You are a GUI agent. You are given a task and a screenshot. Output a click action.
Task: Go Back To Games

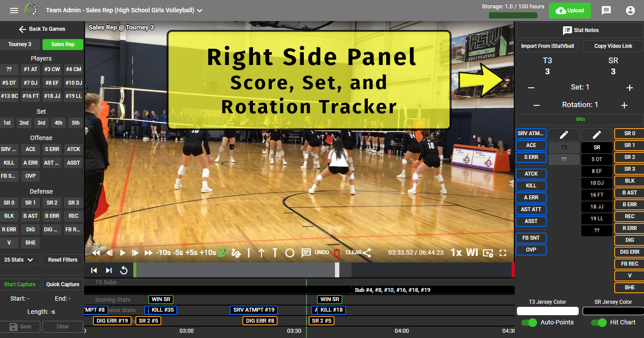(x=42, y=29)
